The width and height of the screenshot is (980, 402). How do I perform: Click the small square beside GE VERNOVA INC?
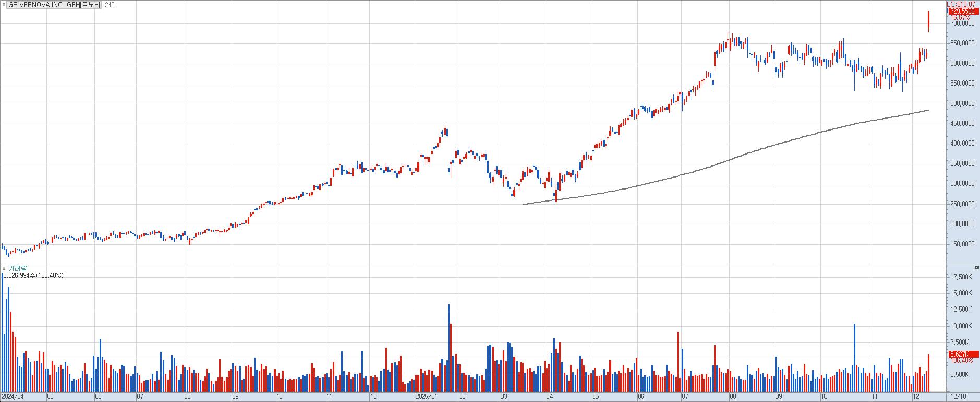pyautogui.click(x=4, y=5)
